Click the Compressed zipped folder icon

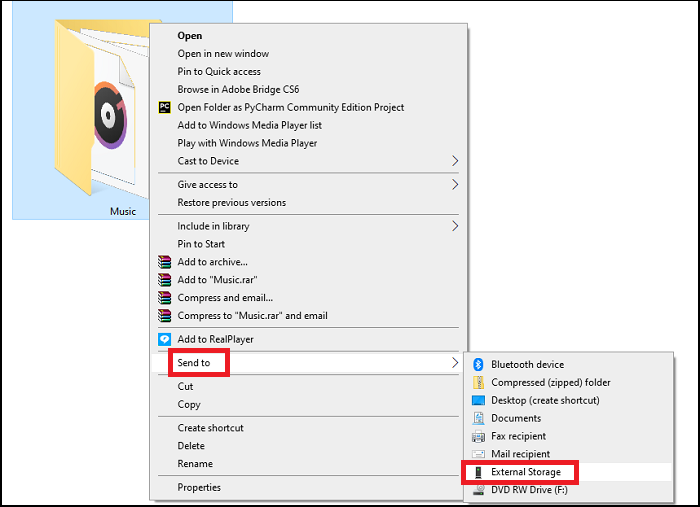pyautogui.click(x=478, y=382)
